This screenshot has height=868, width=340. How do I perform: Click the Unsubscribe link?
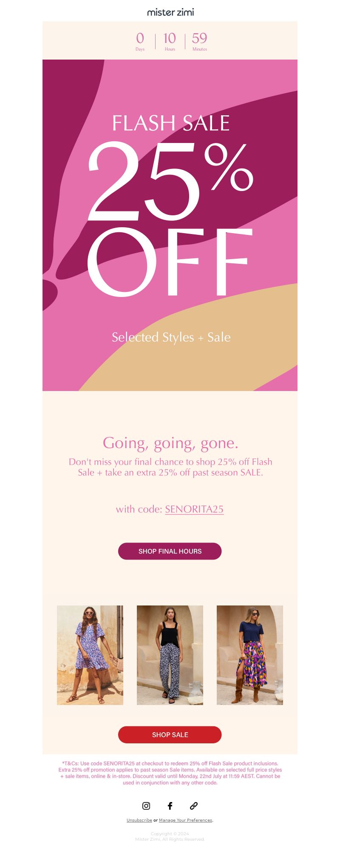click(139, 820)
